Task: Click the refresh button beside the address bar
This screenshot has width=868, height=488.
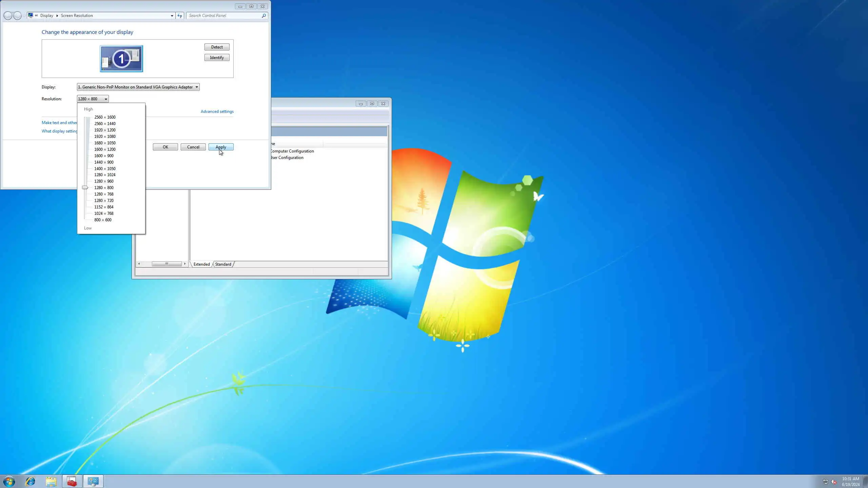Action: 180,16
